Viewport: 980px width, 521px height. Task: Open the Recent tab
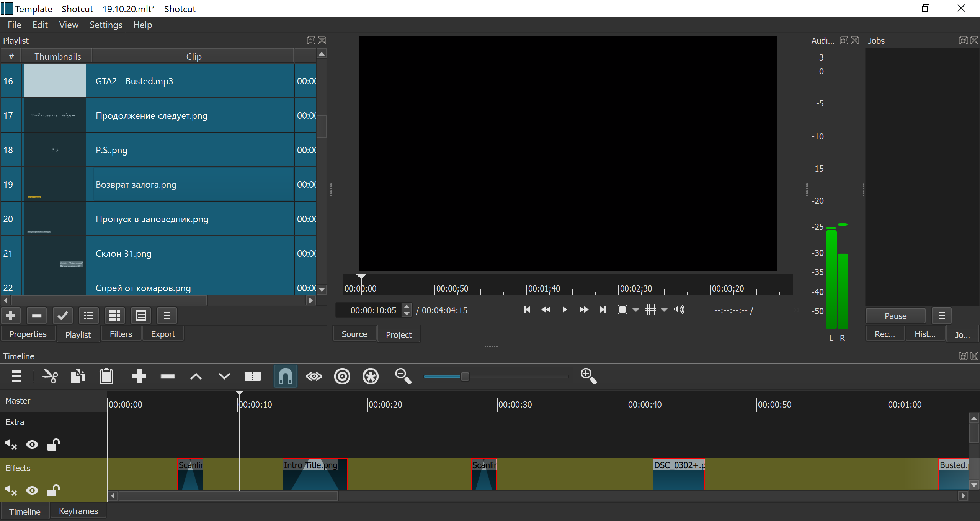click(885, 334)
